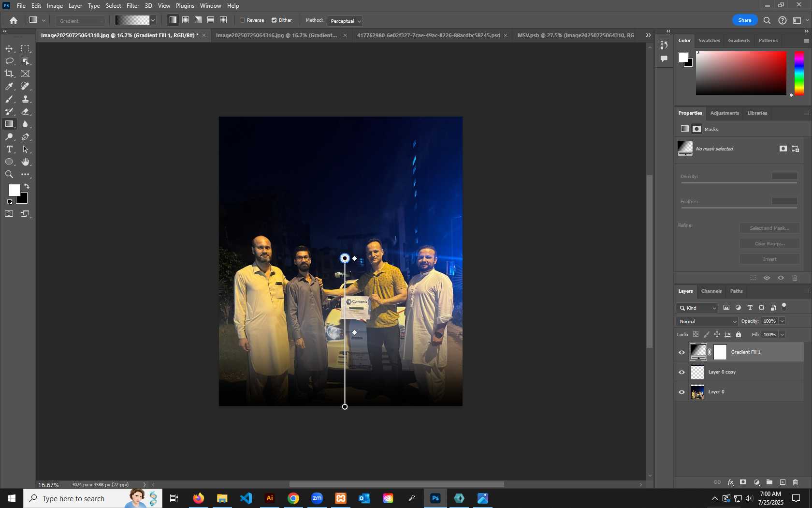Open the Plugins menu
Viewport: 812px width, 508px height.
tap(185, 6)
